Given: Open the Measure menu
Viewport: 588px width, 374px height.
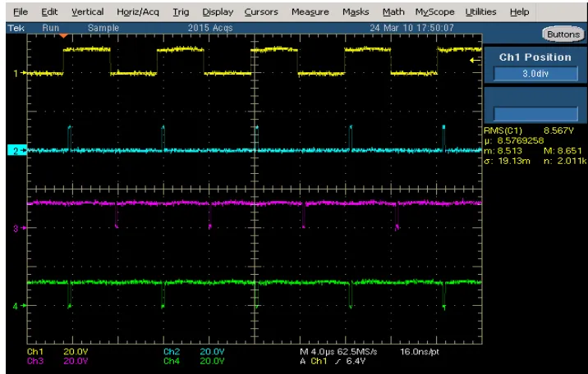Looking at the screenshot, I should click(x=310, y=12).
